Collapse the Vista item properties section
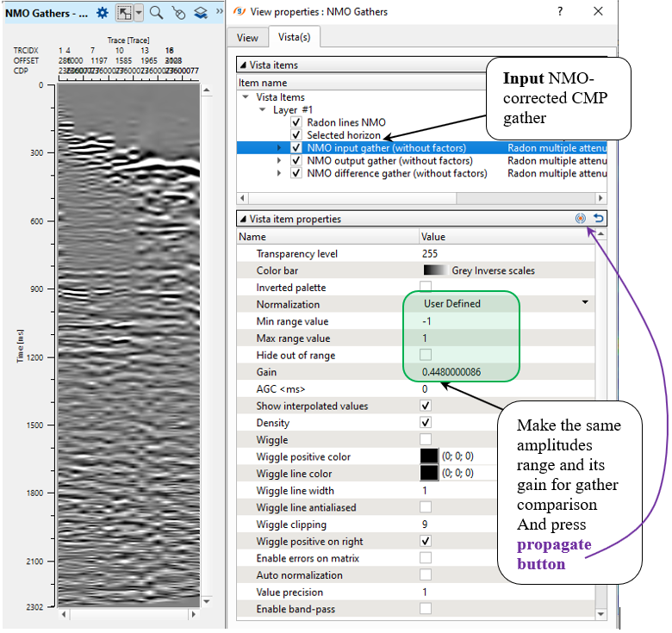672x633 pixels. pos(242,220)
